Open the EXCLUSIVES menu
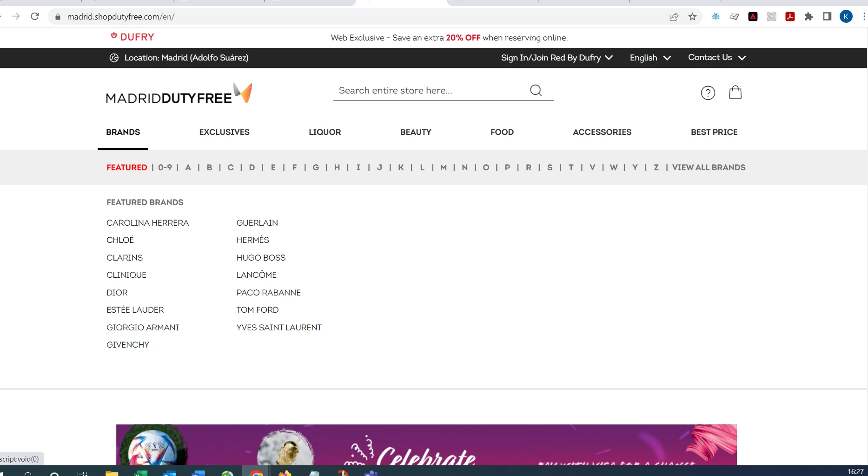 (x=224, y=132)
